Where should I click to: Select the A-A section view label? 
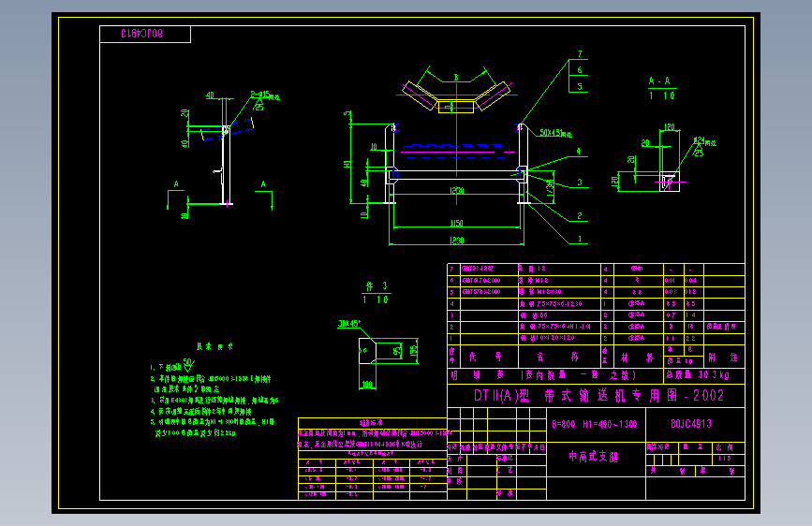[x=659, y=80]
